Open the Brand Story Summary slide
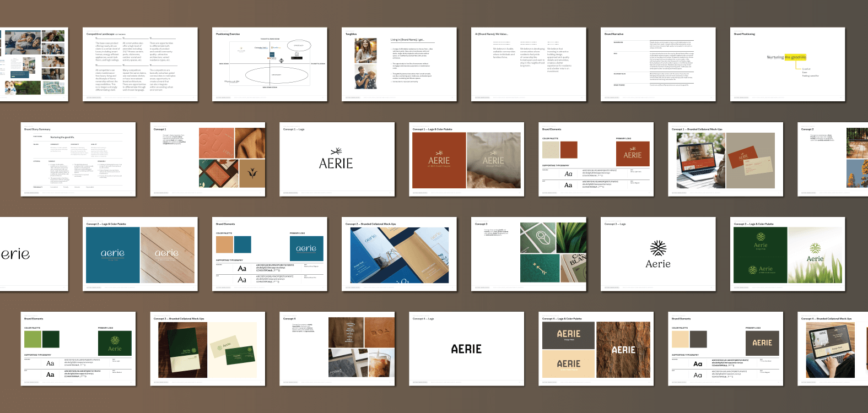Viewport: 868px width, 413px height. click(x=78, y=159)
